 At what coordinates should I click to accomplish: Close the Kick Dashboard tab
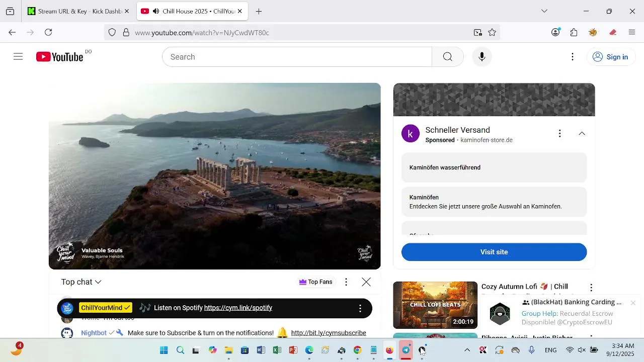pos(126,11)
